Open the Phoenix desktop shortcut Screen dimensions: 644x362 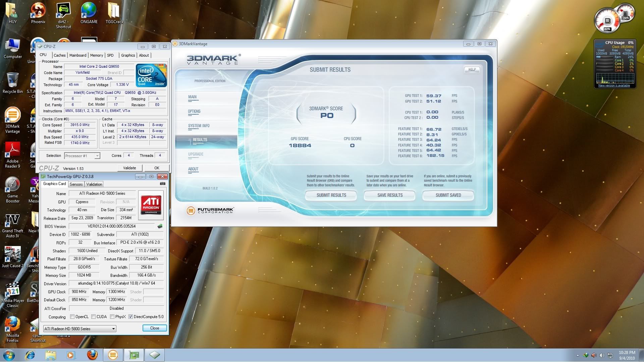pyautogui.click(x=38, y=13)
